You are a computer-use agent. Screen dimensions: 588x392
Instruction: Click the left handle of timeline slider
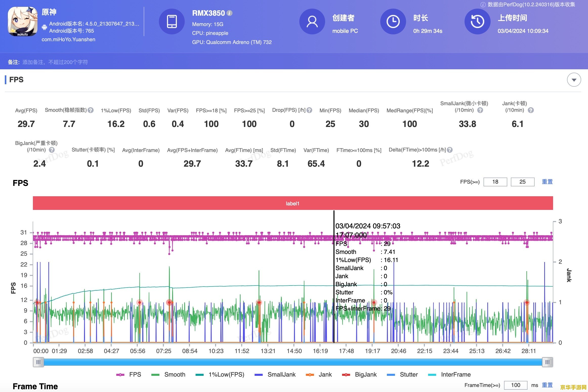point(38,362)
